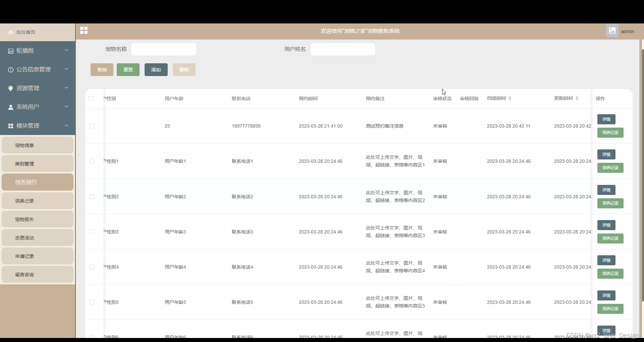Click 领养记录 button in the 联系电话5 row
Viewport: 644px width, 342px height.
[610, 309]
